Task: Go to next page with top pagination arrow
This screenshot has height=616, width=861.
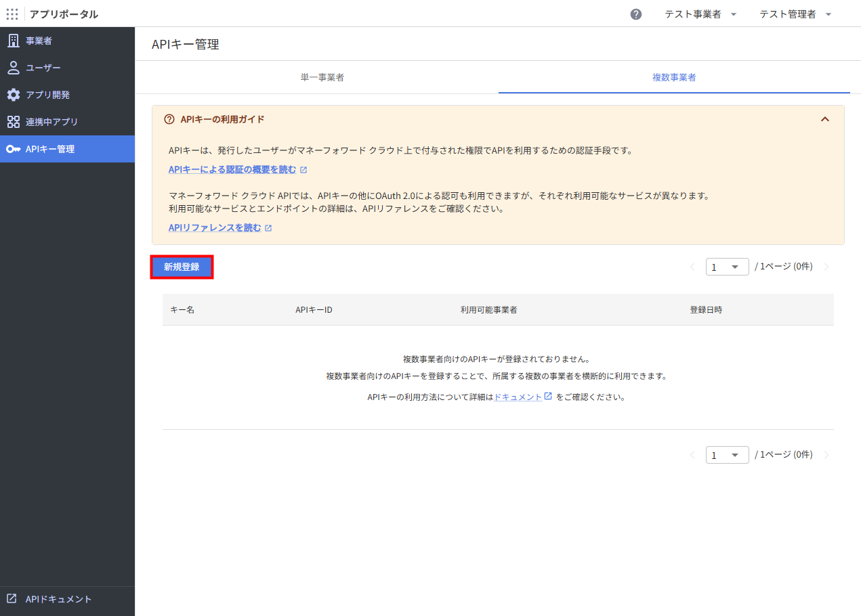Action: tap(826, 267)
